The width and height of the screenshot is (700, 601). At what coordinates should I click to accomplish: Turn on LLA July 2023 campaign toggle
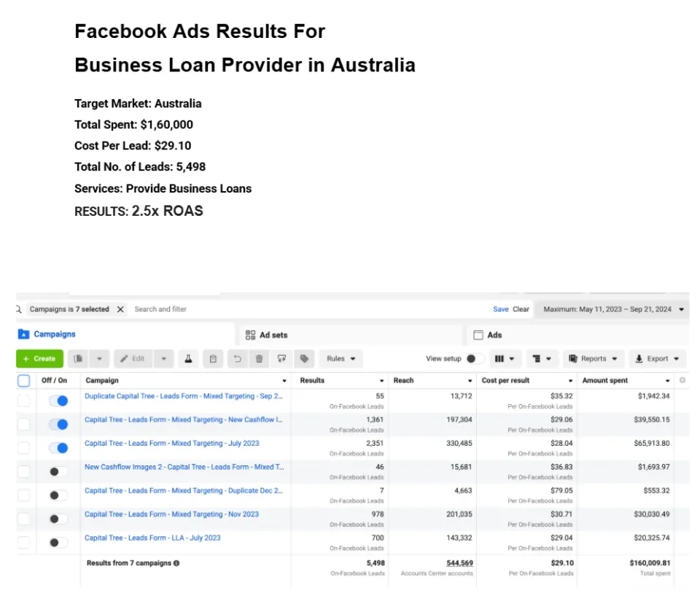[x=58, y=543]
